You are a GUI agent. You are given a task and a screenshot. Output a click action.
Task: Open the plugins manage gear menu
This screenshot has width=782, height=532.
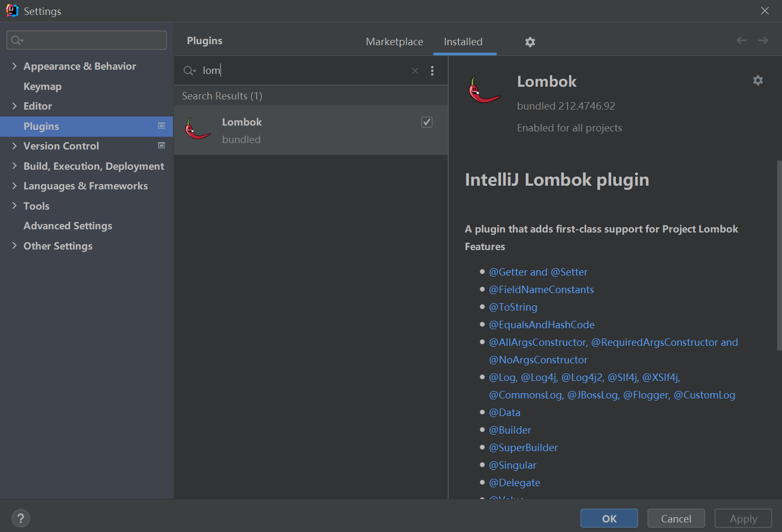[530, 42]
